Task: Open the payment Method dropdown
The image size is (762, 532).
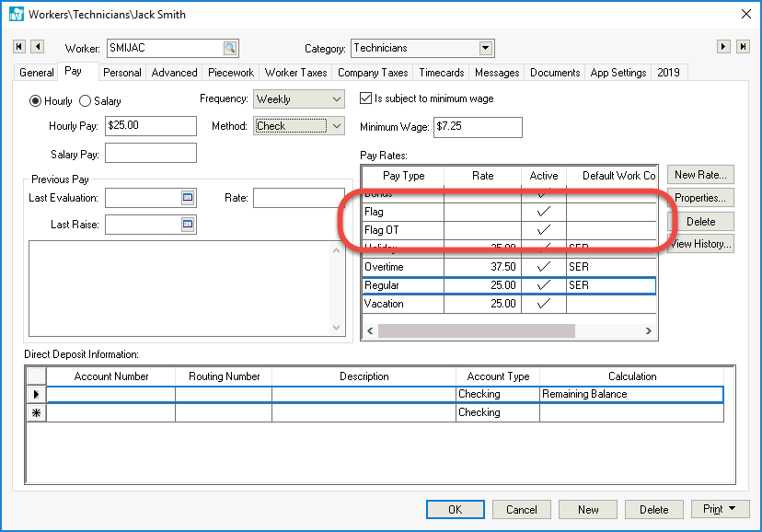Action: [336, 126]
